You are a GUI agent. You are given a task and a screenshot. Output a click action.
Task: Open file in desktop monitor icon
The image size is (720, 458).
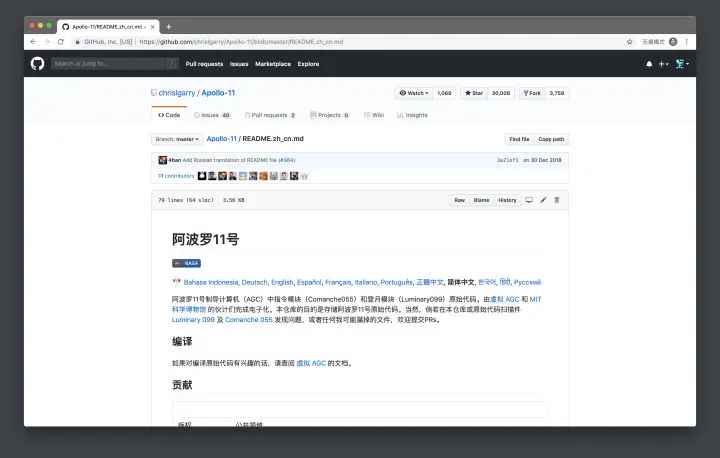[529, 200]
